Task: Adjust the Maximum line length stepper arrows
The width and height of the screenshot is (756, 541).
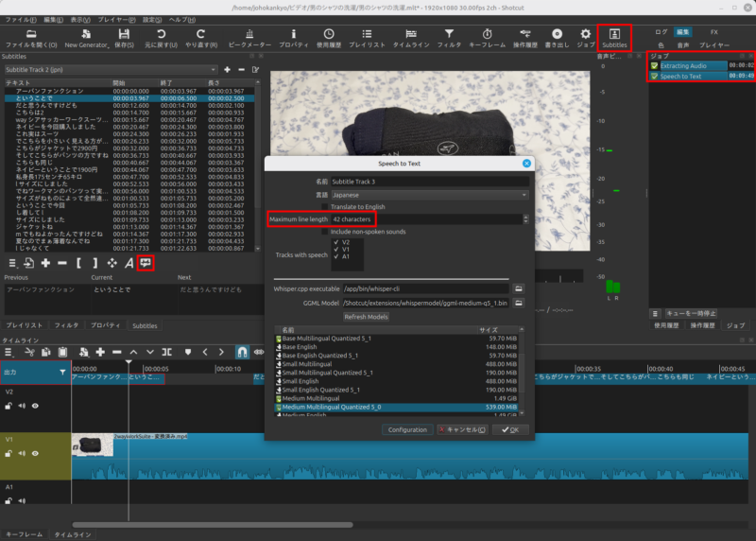Action: click(525, 219)
